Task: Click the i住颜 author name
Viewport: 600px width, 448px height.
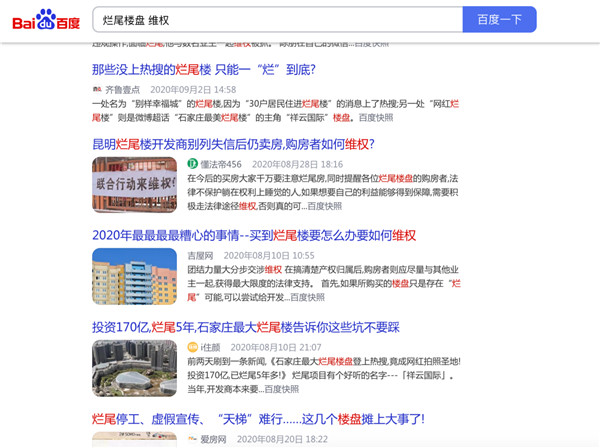Action: click(210, 347)
